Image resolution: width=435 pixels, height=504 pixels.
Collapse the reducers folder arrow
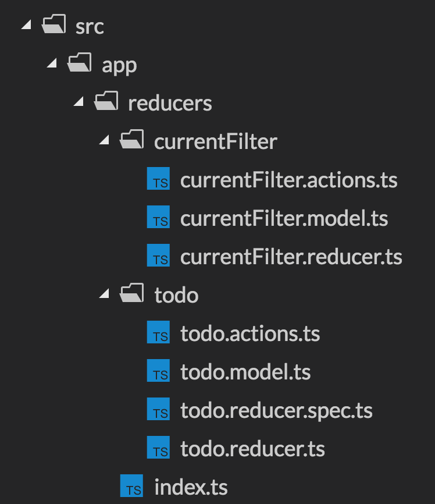point(79,101)
